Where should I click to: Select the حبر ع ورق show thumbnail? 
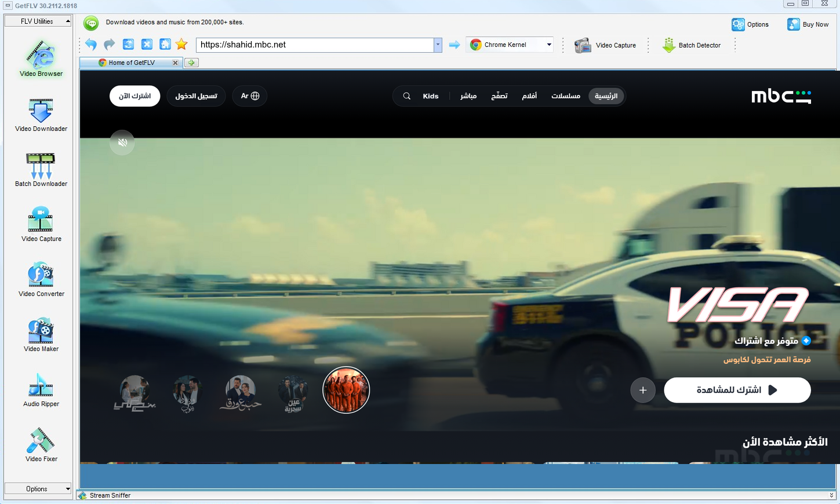241,393
